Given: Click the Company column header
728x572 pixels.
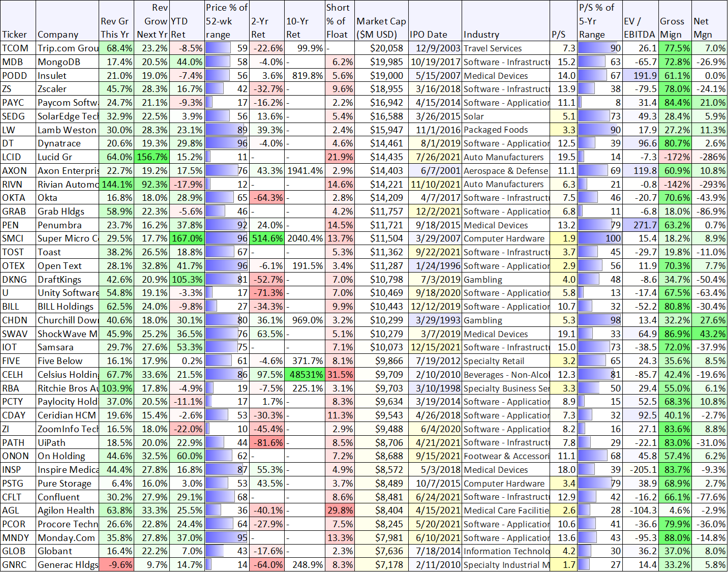Looking at the screenshot, I should click(x=68, y=21).
